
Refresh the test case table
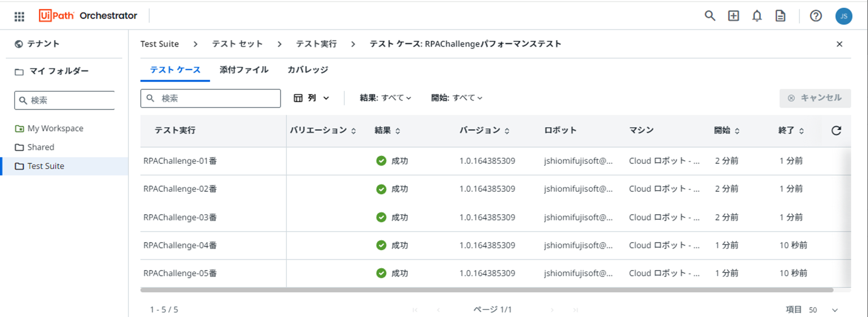point(836,131)
